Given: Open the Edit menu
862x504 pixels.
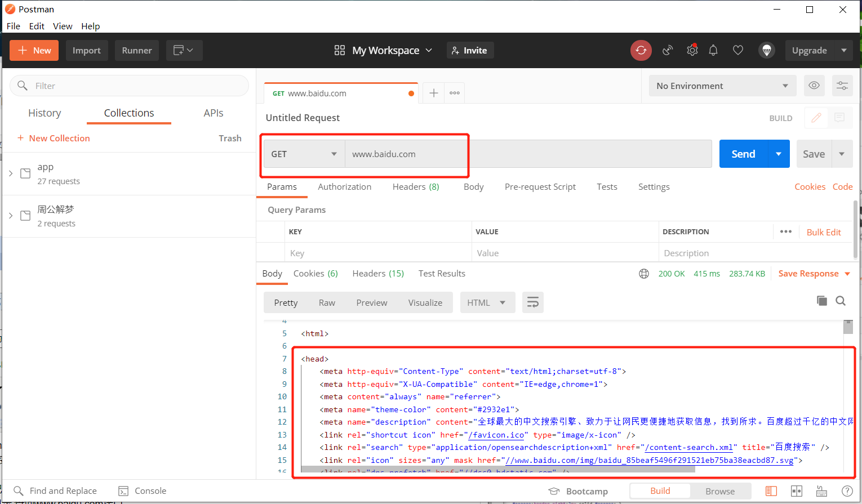Looking at the screenshot, I should click(x=37, y=26).
